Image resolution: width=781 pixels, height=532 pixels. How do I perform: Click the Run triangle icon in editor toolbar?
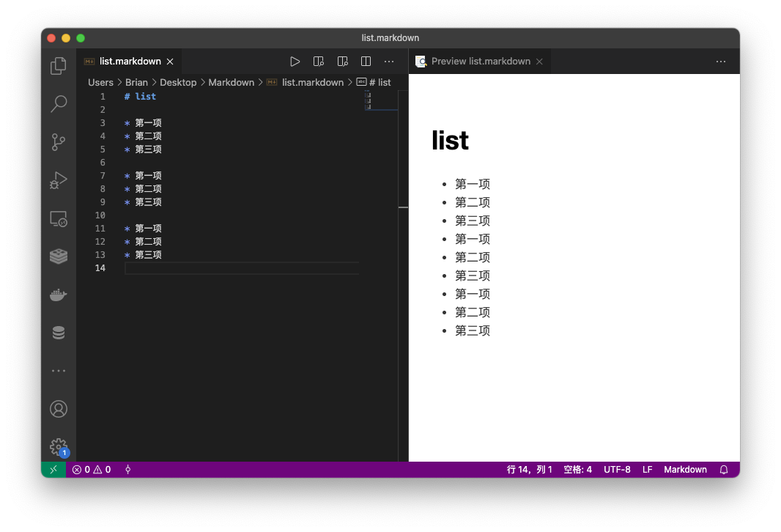point(295,62)
